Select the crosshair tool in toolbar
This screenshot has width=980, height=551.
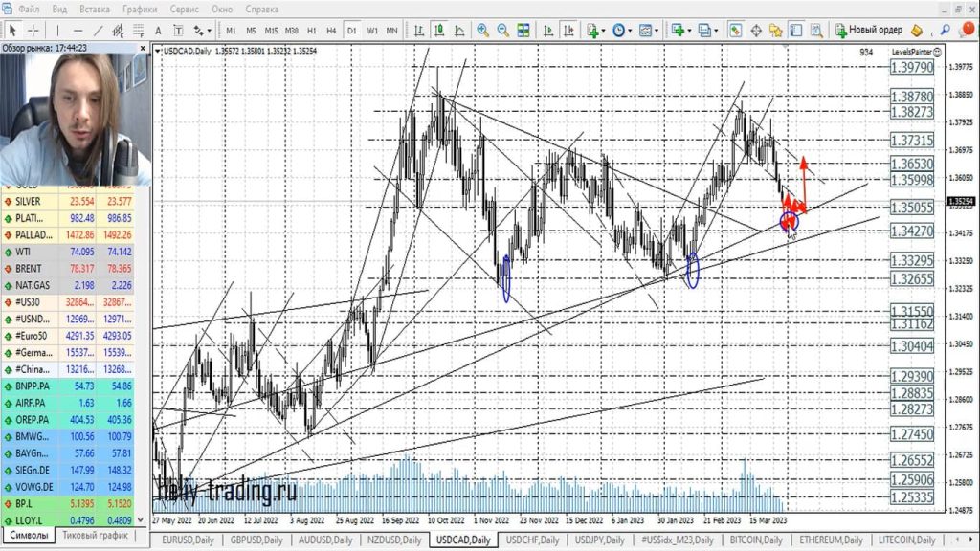click(33, 30)
